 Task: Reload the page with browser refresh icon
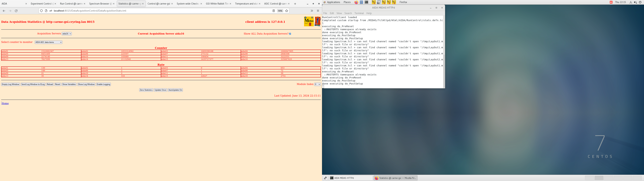pyautogui.click(x=16, y=11)
